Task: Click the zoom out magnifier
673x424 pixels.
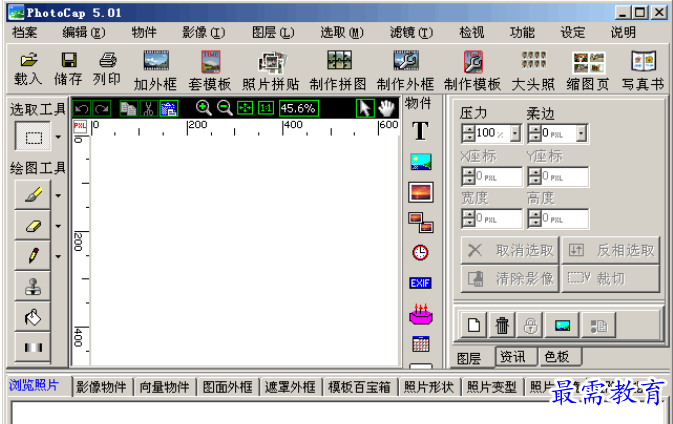Action: point(224,108)
